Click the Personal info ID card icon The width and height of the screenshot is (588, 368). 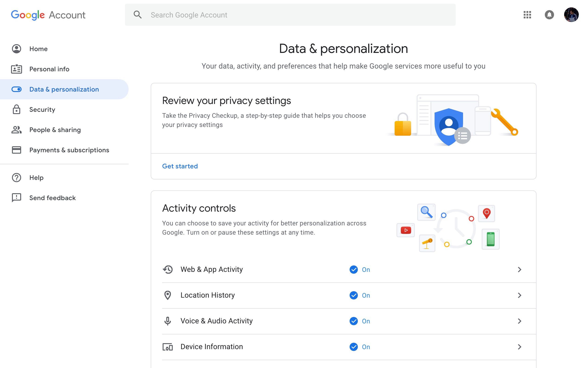point(17,69)
